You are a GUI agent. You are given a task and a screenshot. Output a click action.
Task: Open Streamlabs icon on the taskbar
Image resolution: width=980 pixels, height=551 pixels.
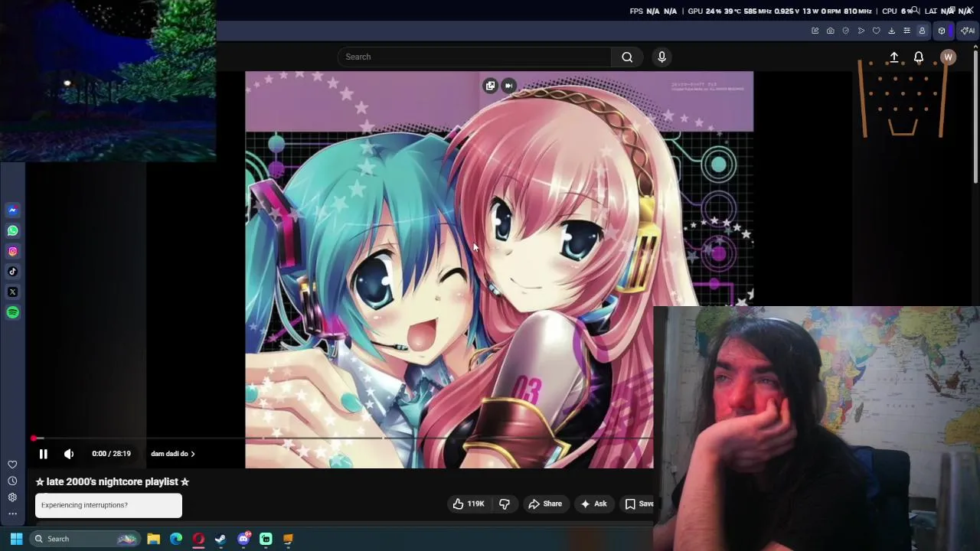[266, 539]
